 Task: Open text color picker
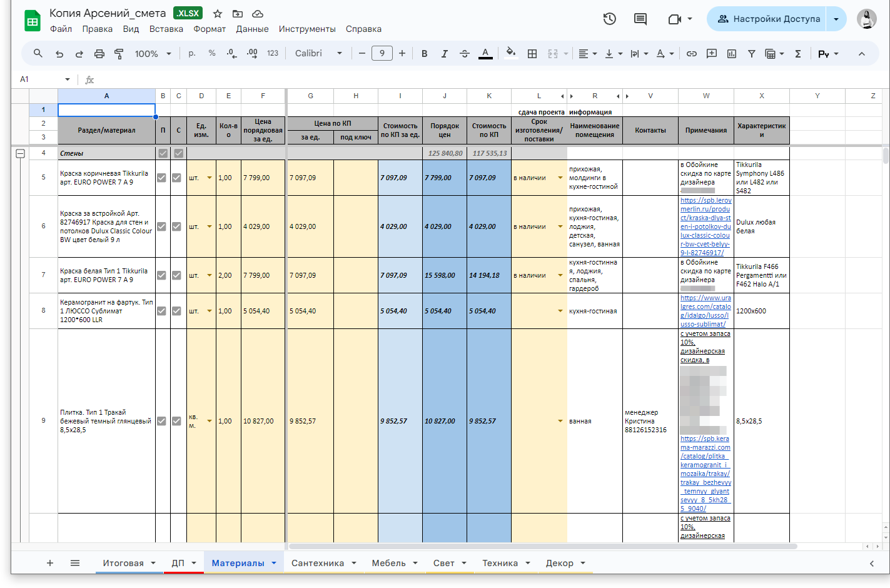[485, 54]
